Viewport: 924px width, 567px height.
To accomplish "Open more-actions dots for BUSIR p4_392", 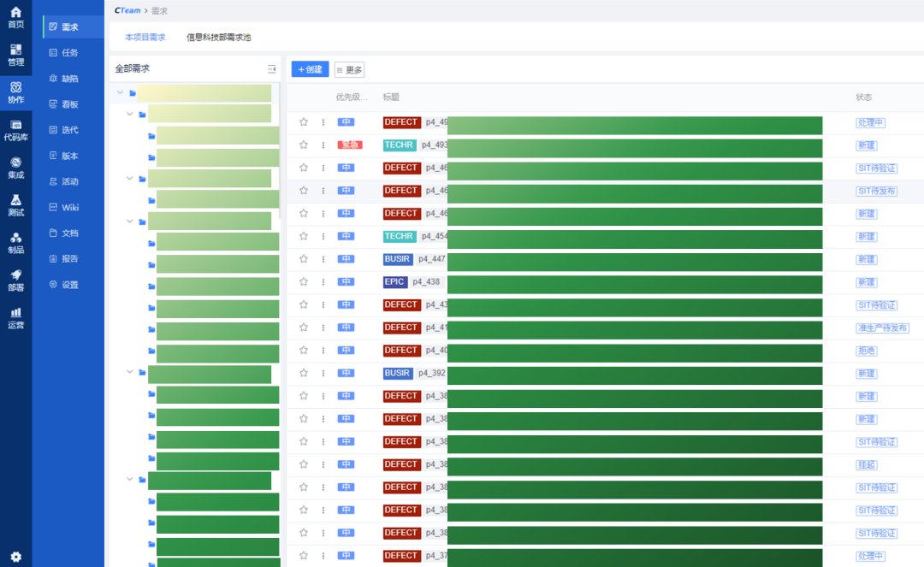I will click(x=323, y=373).
